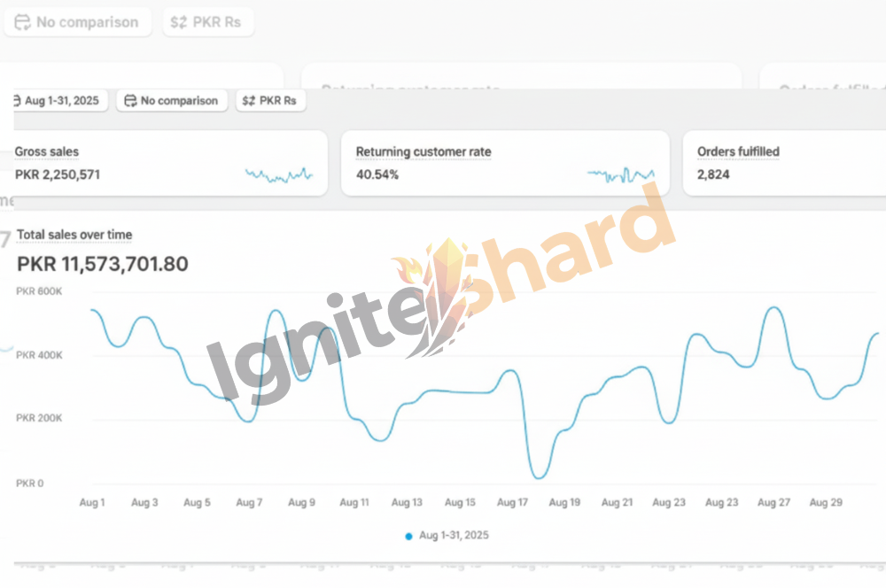The width and height of the screenshot is (886, 588).
Task: Click the Aug 13 axis label
Action: point(407,502)
